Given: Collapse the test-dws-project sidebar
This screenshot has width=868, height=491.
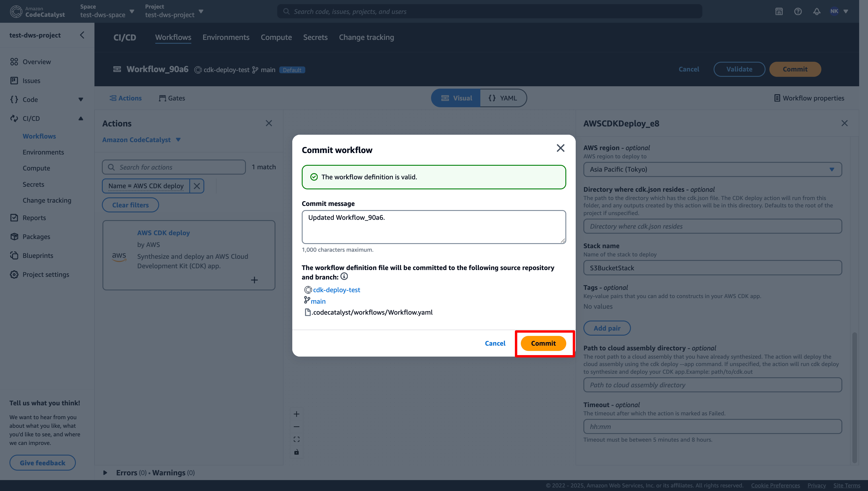Looking at the screenshot, I should click(x=82, y=35).
